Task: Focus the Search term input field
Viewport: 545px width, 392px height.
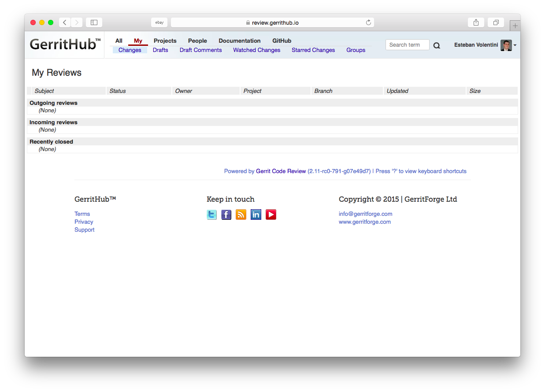Action: [408, 44]
